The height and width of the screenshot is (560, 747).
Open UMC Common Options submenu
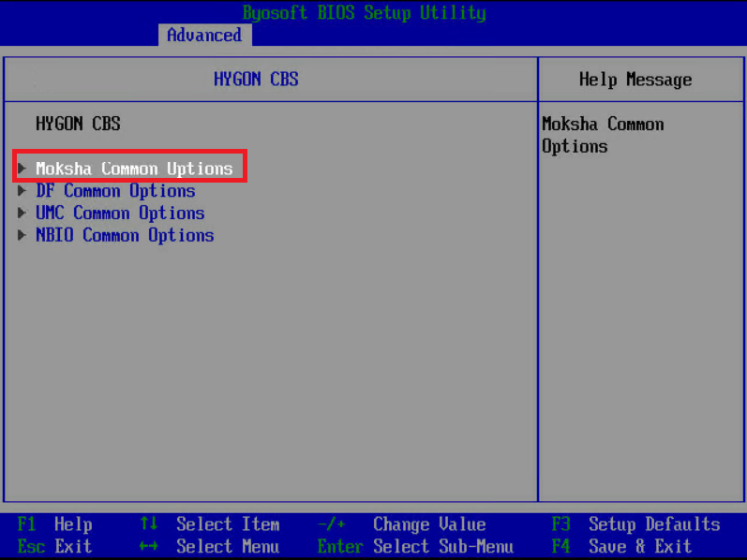point(121,213)
